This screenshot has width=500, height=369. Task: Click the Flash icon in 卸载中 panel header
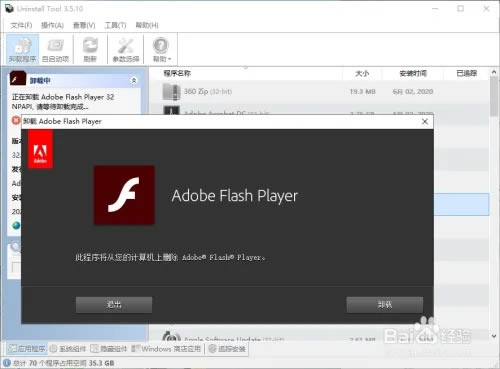[18, 78]
